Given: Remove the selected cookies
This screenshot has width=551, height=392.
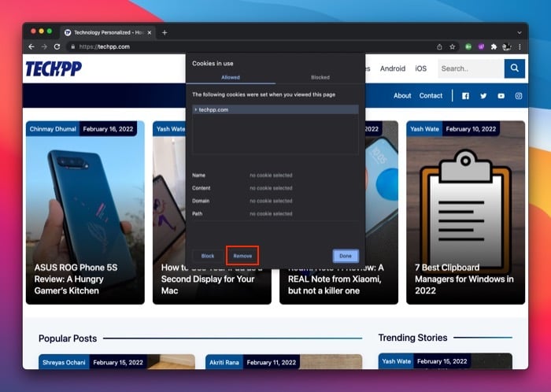Looking at the screenshot, I should coord(242,256).
